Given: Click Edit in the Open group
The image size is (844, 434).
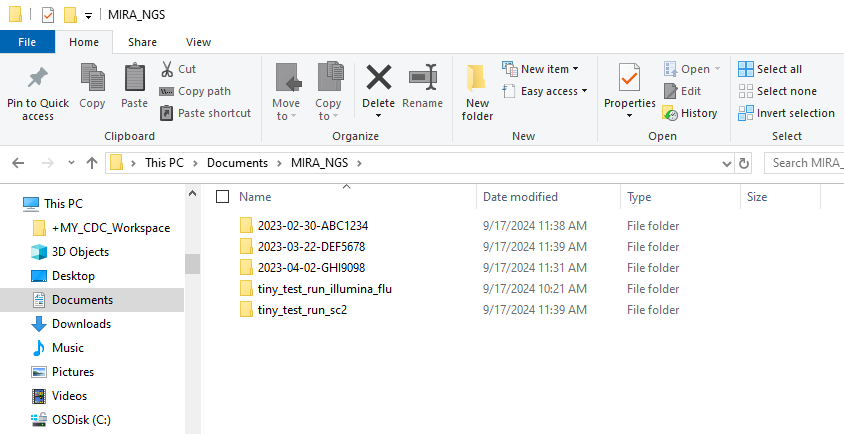Looking at the screenshot, I should (x=683, y=91).
